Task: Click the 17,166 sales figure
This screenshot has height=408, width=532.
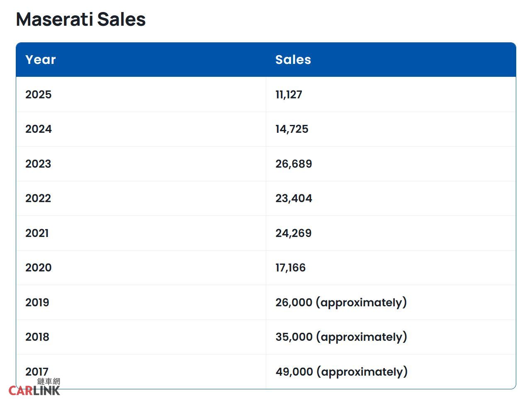Action: point(291,268)
